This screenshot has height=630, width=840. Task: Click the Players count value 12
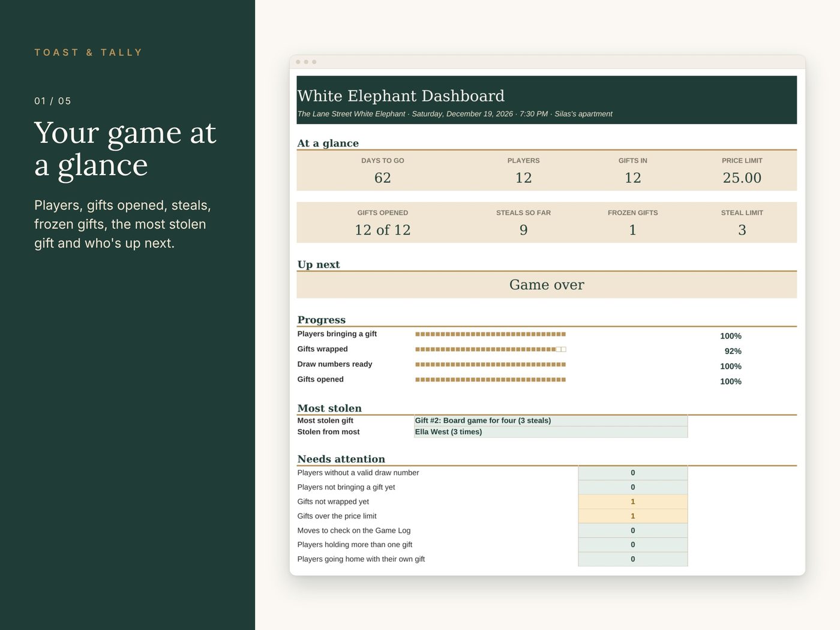coord(523,178)
